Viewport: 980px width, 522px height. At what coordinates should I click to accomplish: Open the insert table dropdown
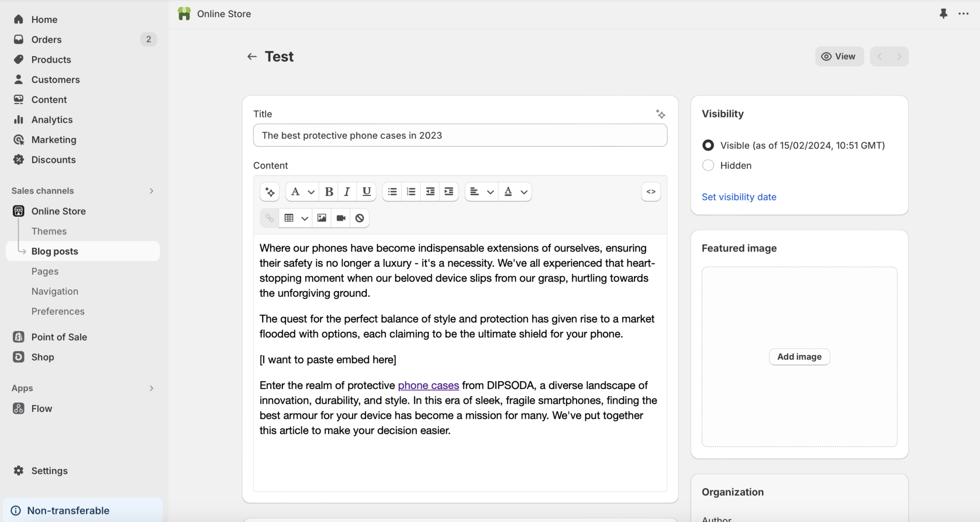click(296, 218)
